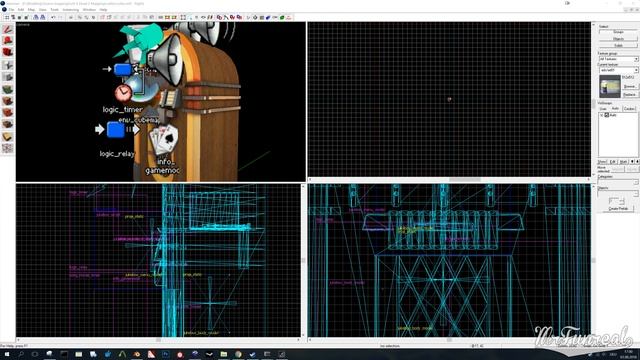Open the Tools menu
The width and height of the screenshot is (640, 360).
point(55,9)
